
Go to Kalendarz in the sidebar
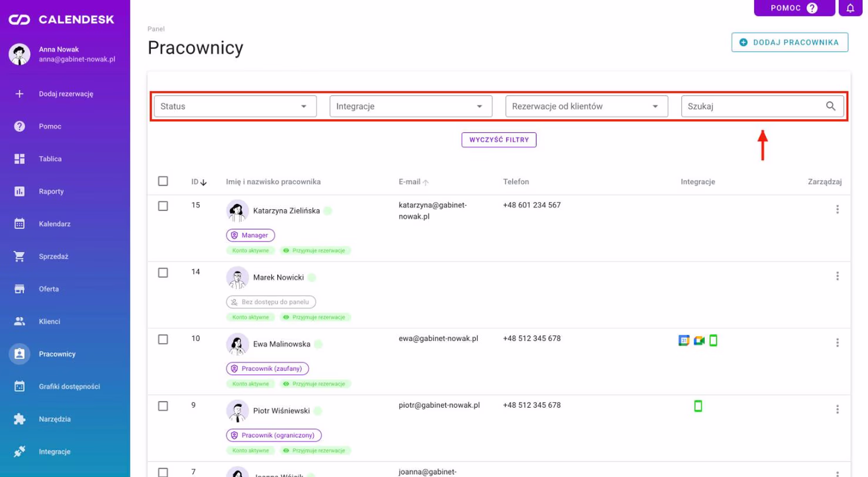pos(65,224)
